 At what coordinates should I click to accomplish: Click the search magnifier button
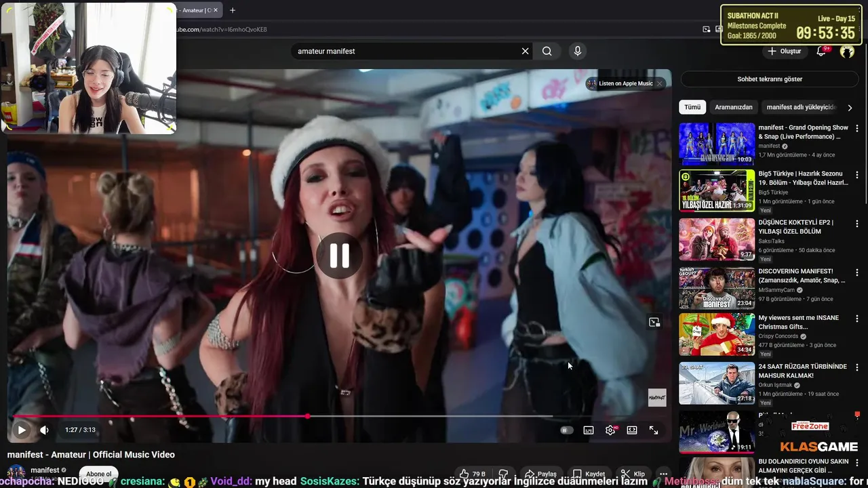[x=547, y=51]
